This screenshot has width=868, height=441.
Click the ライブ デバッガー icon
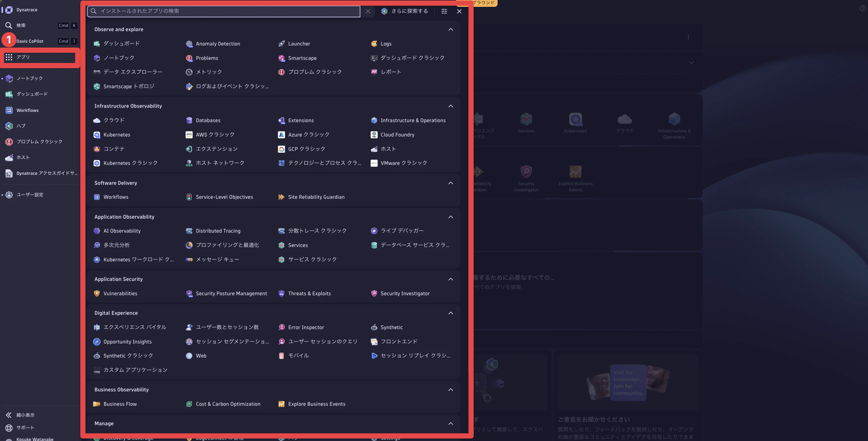tap(374, 231)
